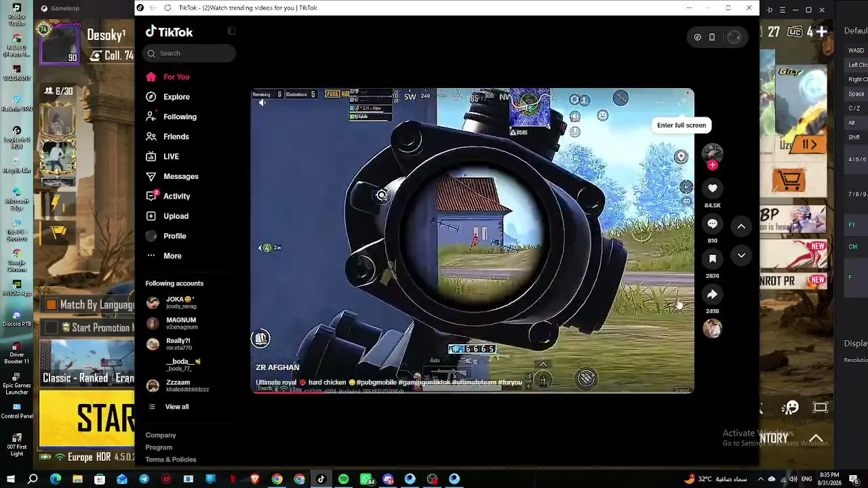The image size is (868, 488).
Task: Open the volume control in system tray
Action: point(795,479)
